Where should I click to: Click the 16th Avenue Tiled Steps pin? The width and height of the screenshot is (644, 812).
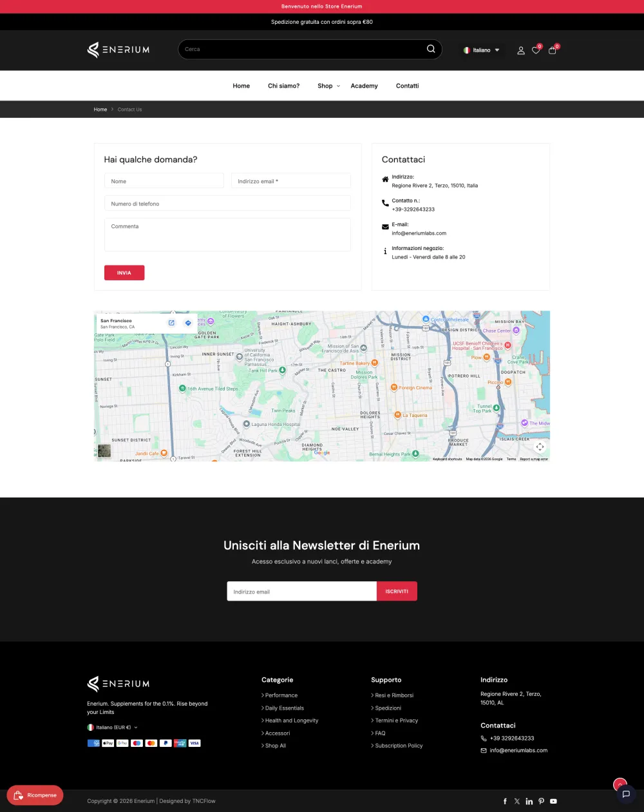click(x=182, y=389)
